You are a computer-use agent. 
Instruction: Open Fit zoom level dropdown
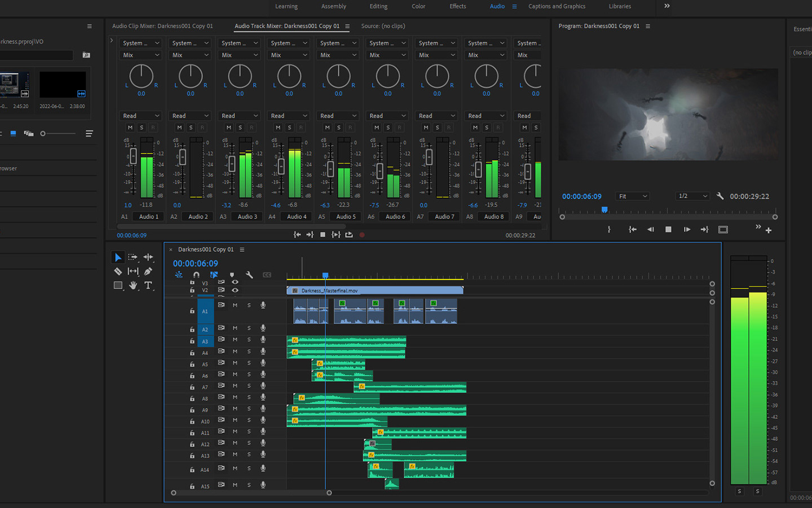point(633,196)
